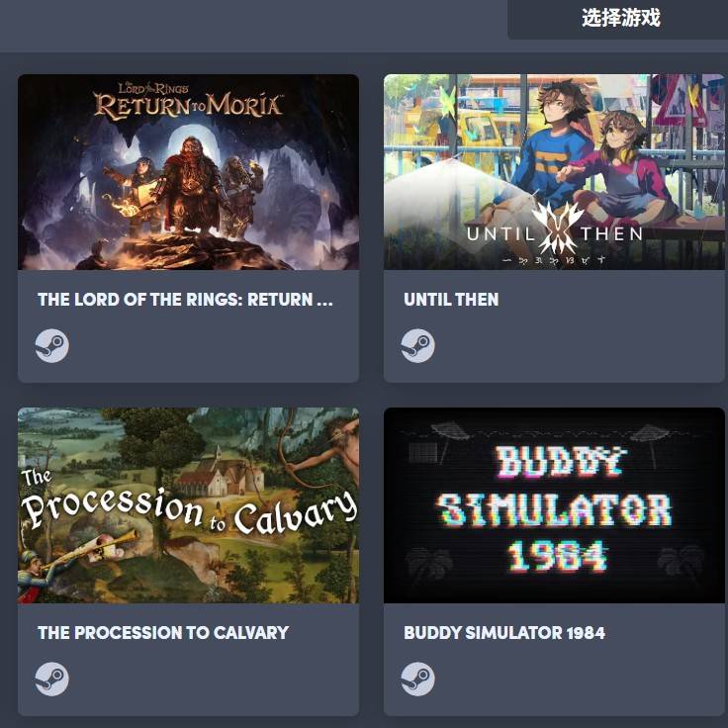This screenshot has width=728, height=728.
Task: Open the Buddy Simulator 1984 cover image
Action: [x=554, y=505]
